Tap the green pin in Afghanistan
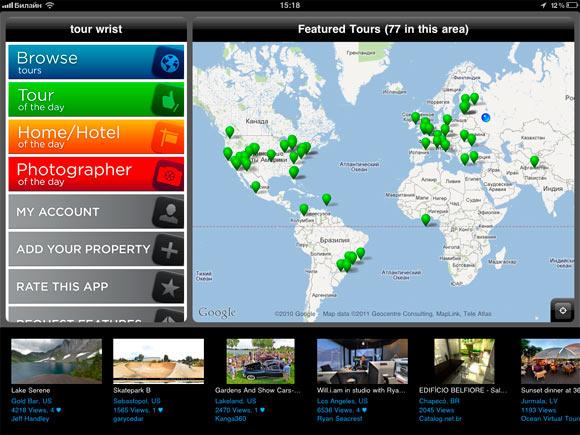Viewport: 580px width, 435px height. pyautogui.click(x=534, y=161)
